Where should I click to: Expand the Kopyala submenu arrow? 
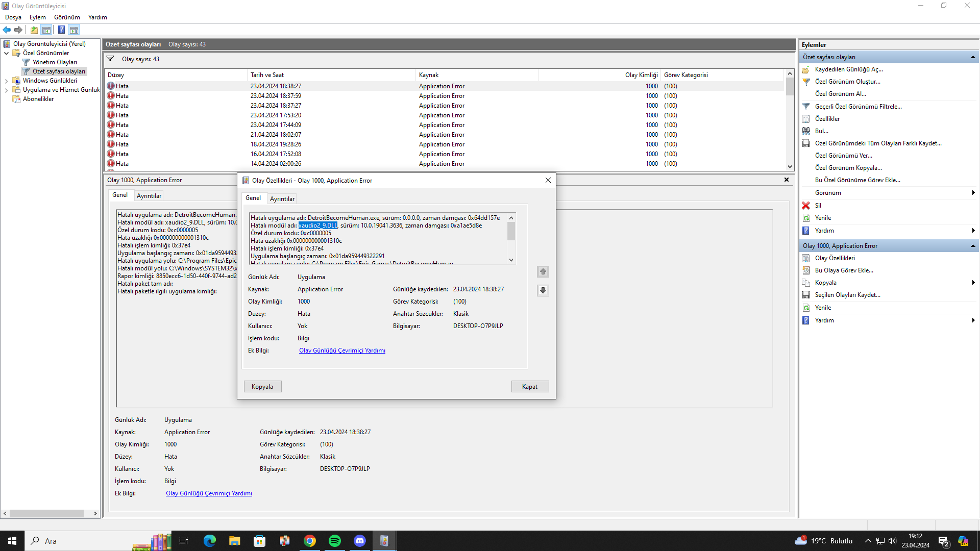[973, 283]
